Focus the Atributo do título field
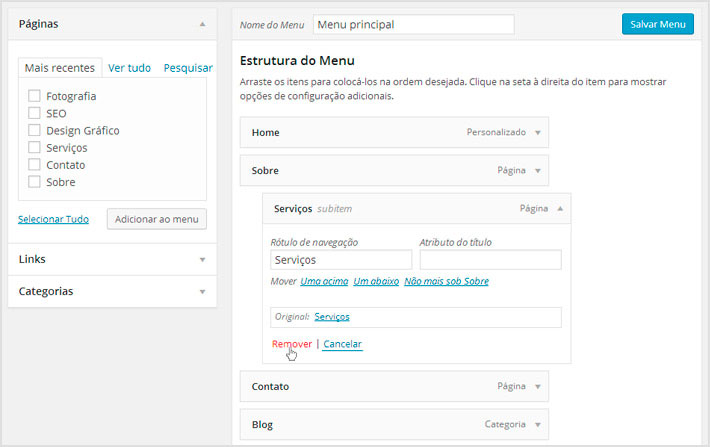710x447 pixels. [x=490, y=260]
